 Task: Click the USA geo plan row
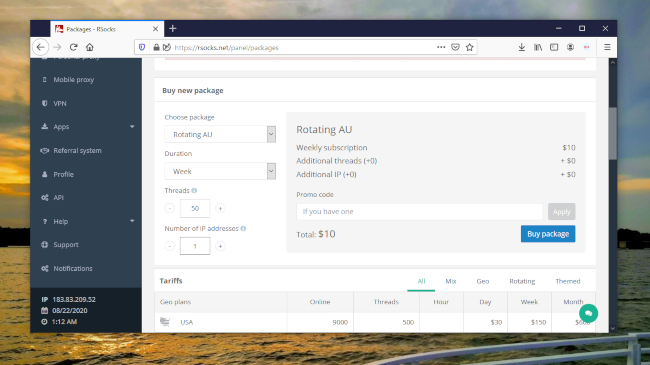(375, 322)
